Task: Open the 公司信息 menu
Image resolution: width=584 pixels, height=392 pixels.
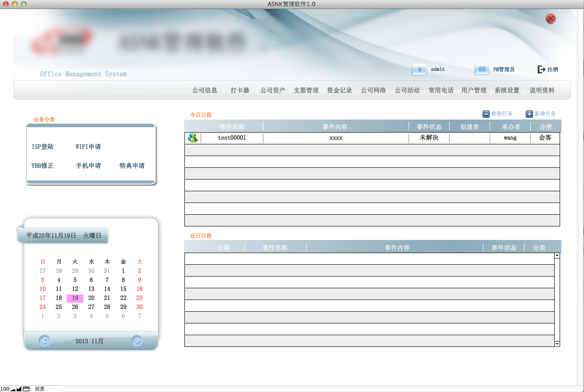Action: [205, 90]
